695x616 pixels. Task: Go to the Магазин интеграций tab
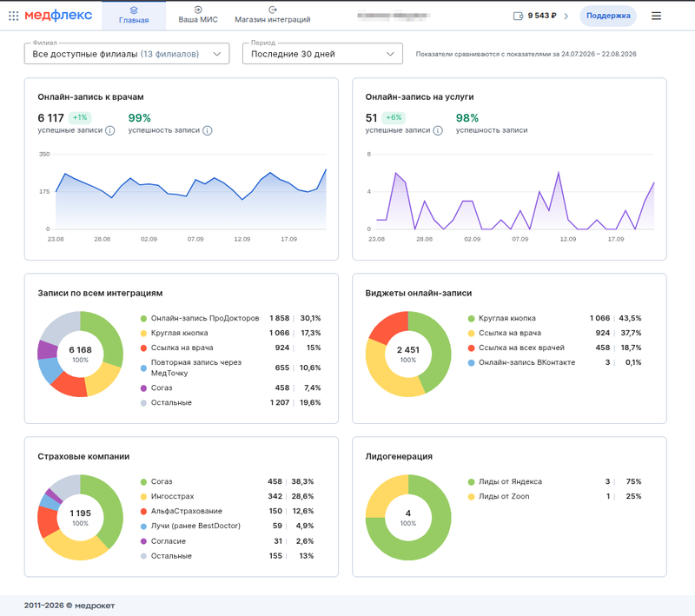(x=273, y=16)
